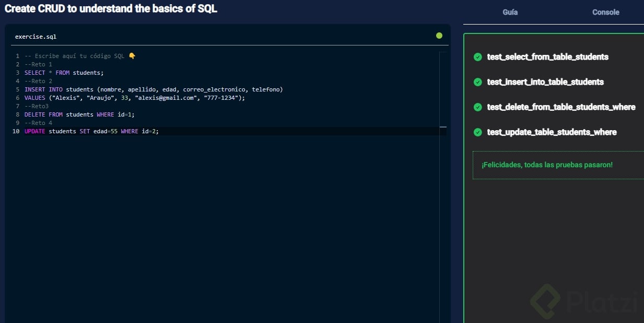Viewport: 644px width, 323px height.
Task: Click the green status dot in editor header
Action: click(439, 36)
